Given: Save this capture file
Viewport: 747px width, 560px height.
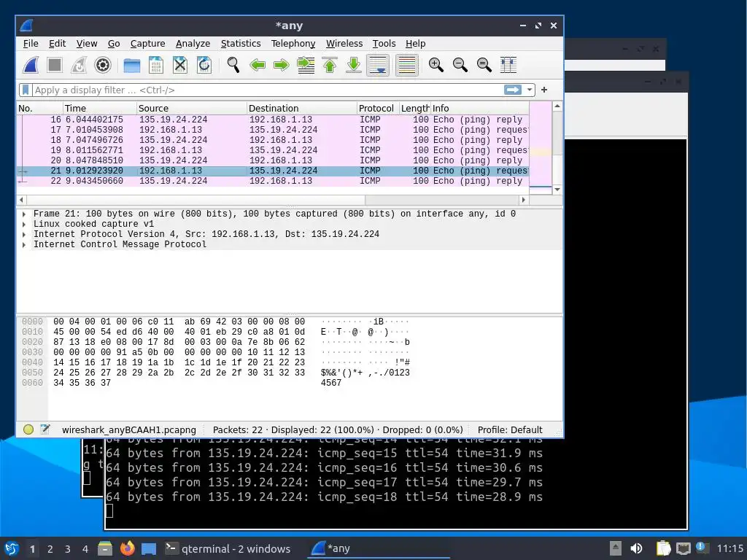Looking at the screenshot, I should pyautogui.click(x=156, y=65).
